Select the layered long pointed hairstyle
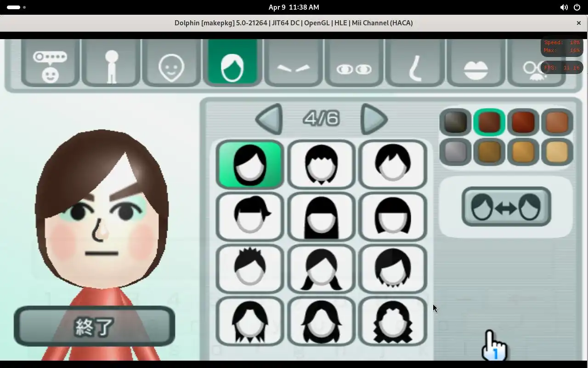 [250, 321]
